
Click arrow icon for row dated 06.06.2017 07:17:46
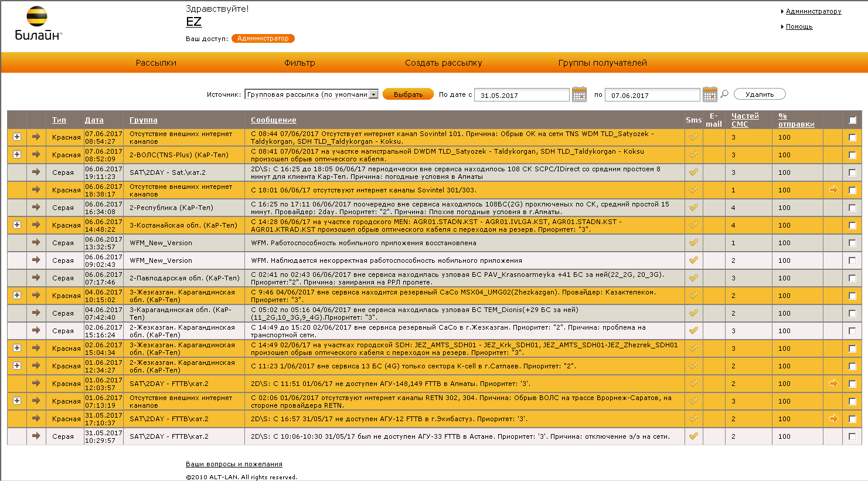pos(36,277)
